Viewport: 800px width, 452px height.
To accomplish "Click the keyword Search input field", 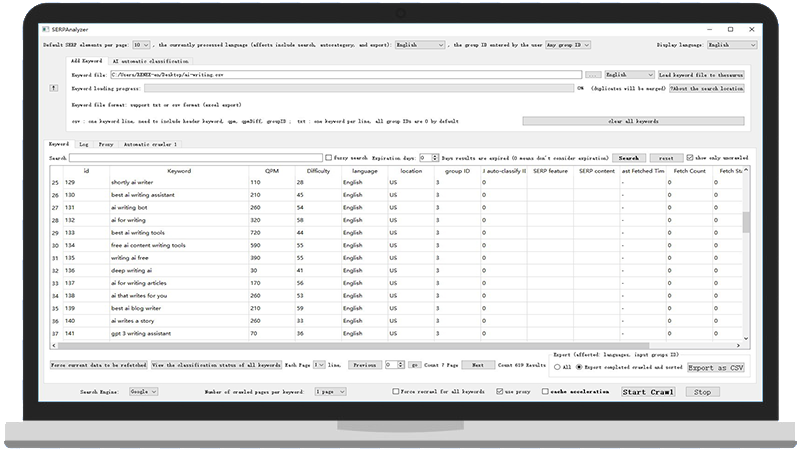I will (x=196, y=158).
